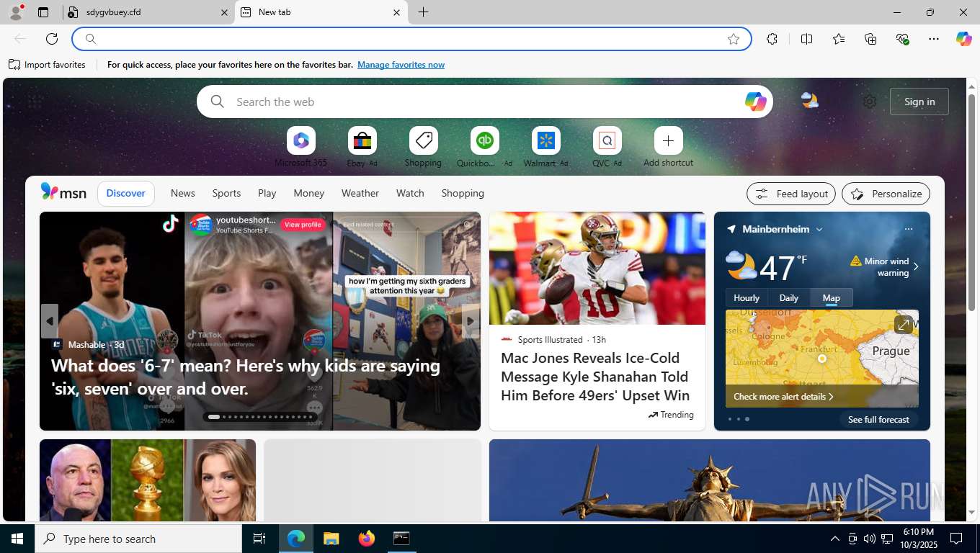Open the Weather feed tab

360,193
